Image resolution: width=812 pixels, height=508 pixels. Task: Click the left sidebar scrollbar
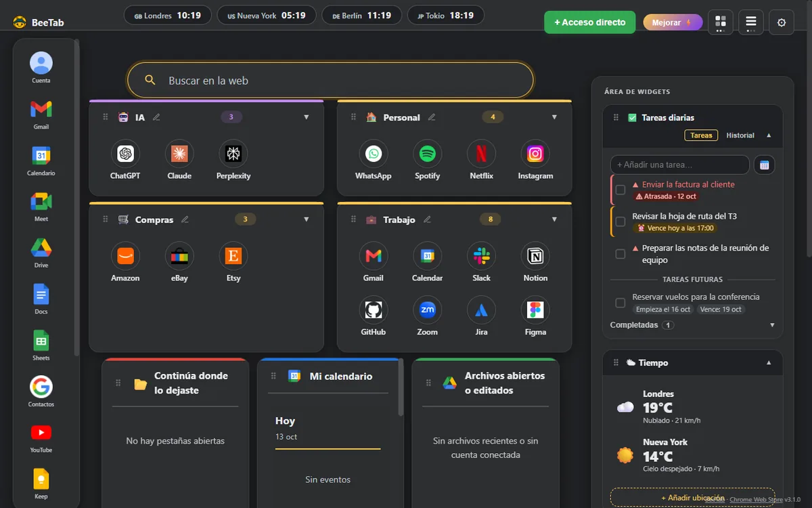click(x=76, y=196)
